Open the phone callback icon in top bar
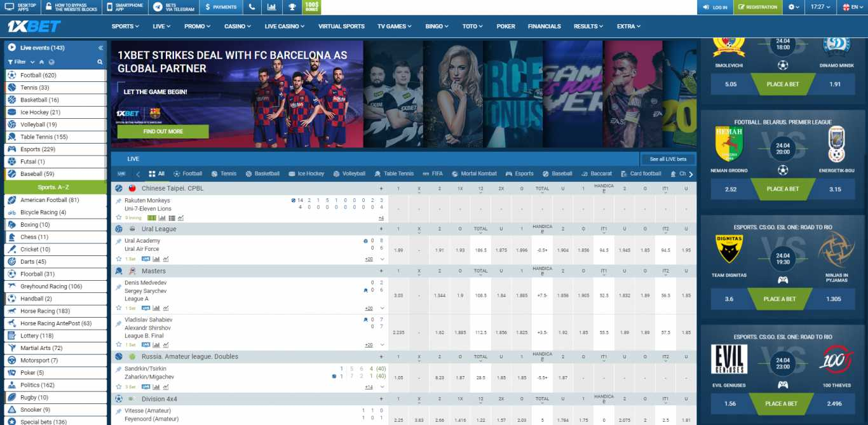Viewport: 868px width, 425px height. pyautogui.click(x=252, y=7)
